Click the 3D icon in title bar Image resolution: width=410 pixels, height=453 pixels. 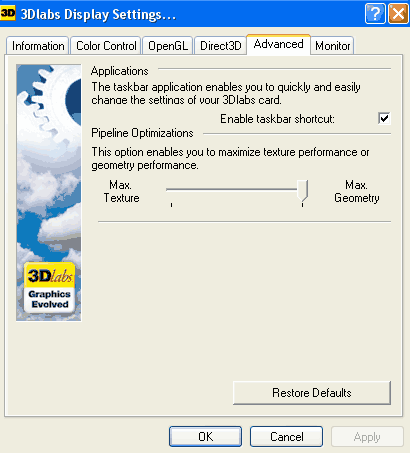(8, 13)
